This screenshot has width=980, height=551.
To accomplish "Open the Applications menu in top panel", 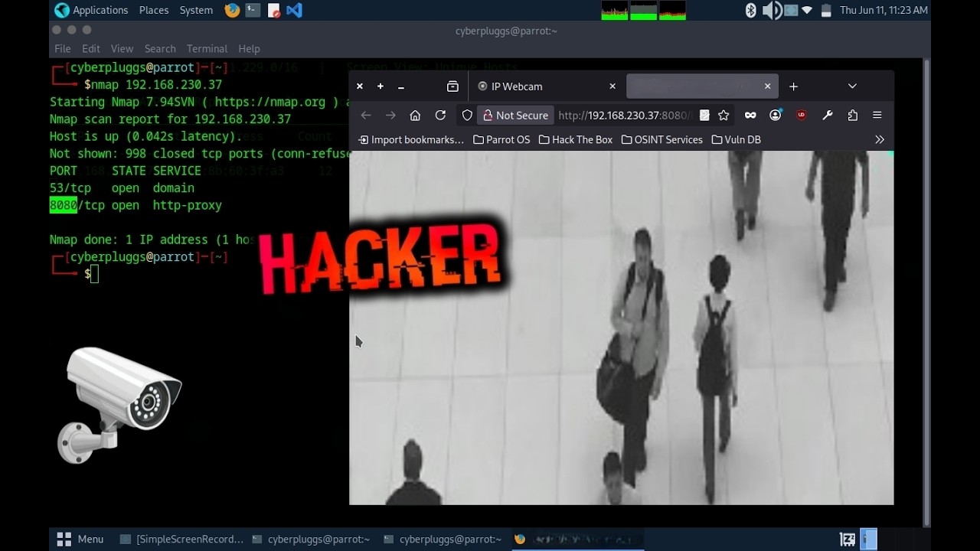I will (91, 10).
